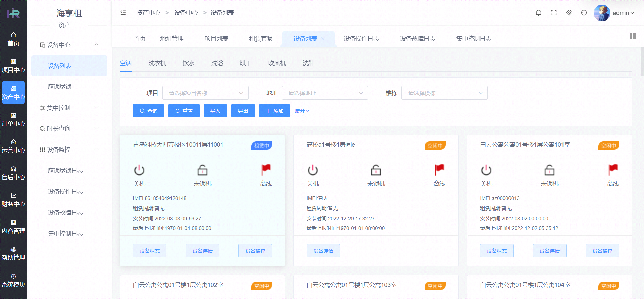Go to 首页 in left navigation
The image size is (644, 299).
pyautogui.click(x=13, y=39)
